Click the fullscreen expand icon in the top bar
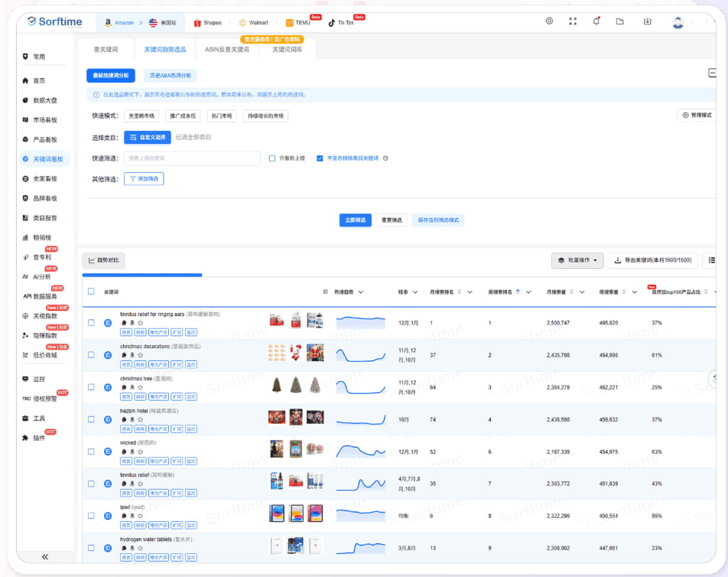The height and width of the screenshot is (577, 728). pos(573,21)
